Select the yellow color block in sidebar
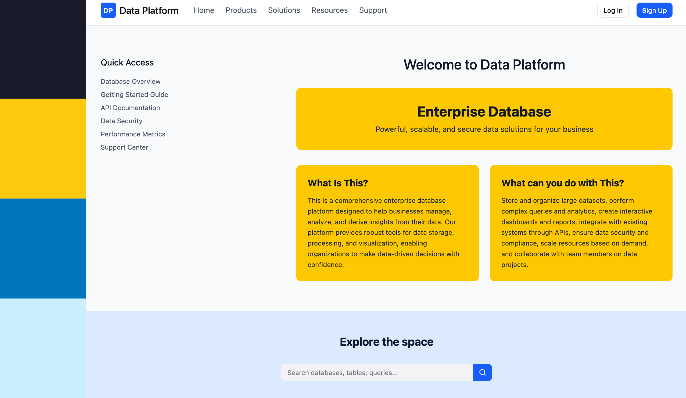 pos(43,149)
